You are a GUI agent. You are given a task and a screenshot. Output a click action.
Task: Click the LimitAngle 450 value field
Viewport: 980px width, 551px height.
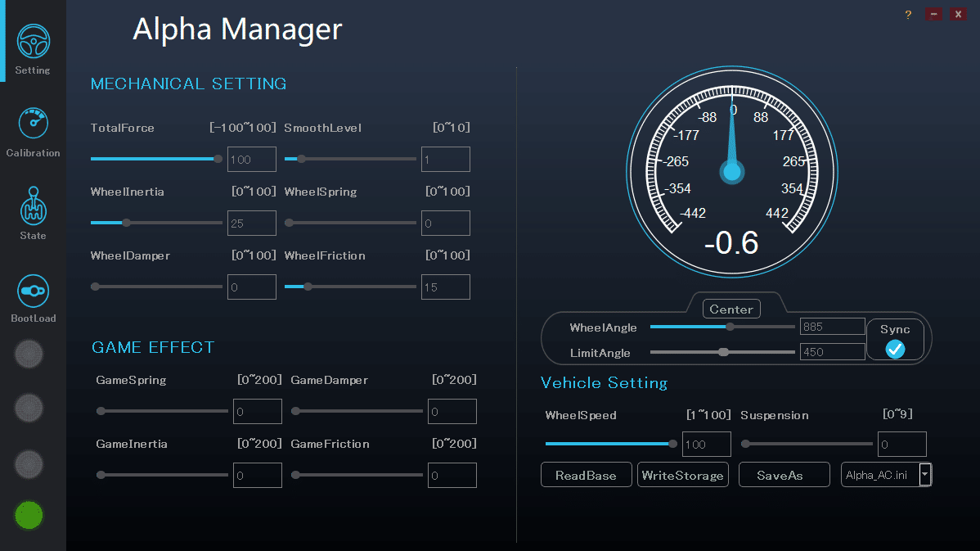[x=833, y=352]
